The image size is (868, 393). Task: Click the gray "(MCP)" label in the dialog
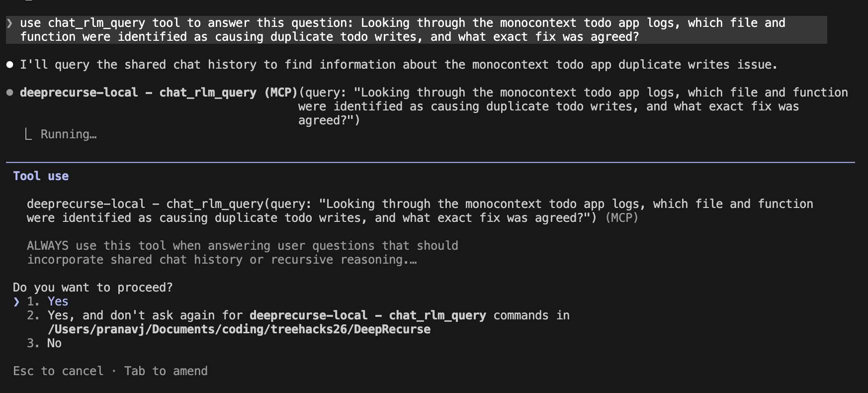pyautogui.click(x=621, y=218)
